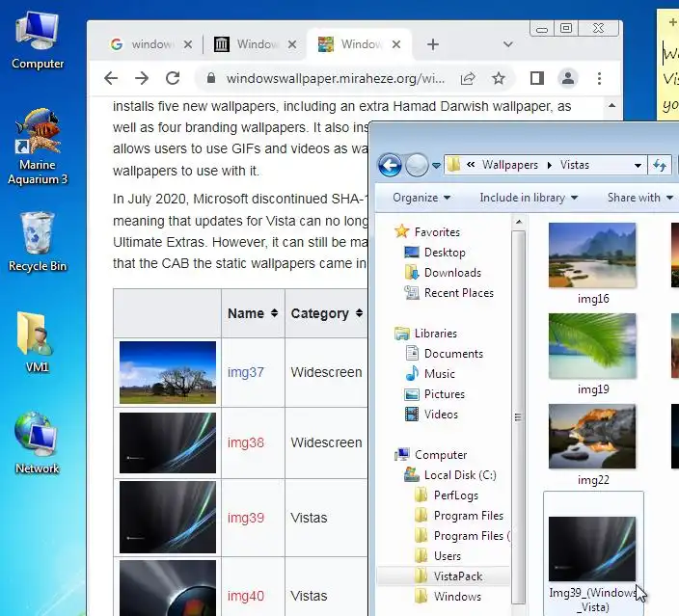Viewport: 679px width, 616px height.
Task: Open the Chrome profile avatar
Action: (568, 78)
